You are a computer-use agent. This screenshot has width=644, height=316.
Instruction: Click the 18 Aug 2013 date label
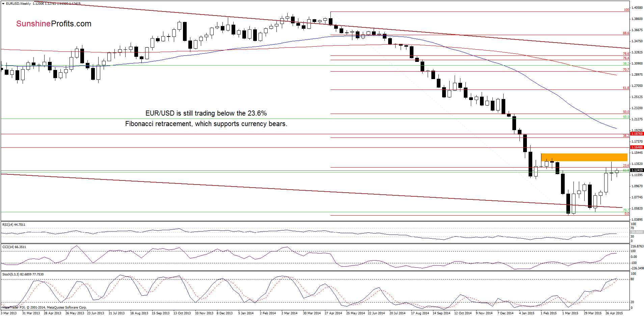(x=139, y=313)
